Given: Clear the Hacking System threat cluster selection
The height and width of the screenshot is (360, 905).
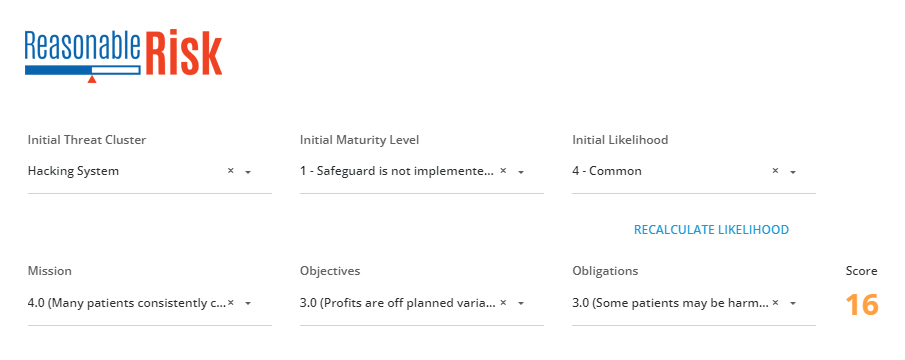Looking at the screenshot, I should pyautogui.click(x=230, y=171).
